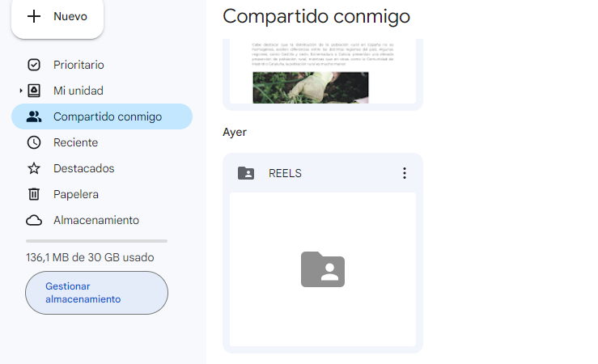Click the Almacenamiento cloud icon
Screen dimensions: 598x364
[x=34, y=220]
